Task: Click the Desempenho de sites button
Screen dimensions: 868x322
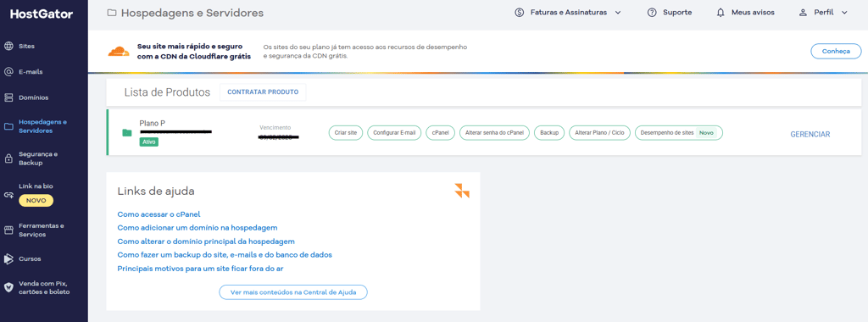Action: click(x=679, y=133)
